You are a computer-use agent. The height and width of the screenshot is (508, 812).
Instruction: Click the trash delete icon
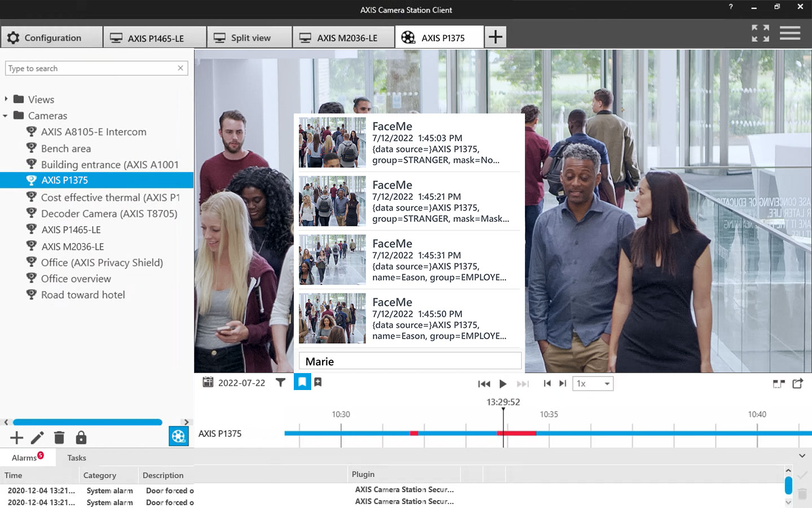point(59,437)
